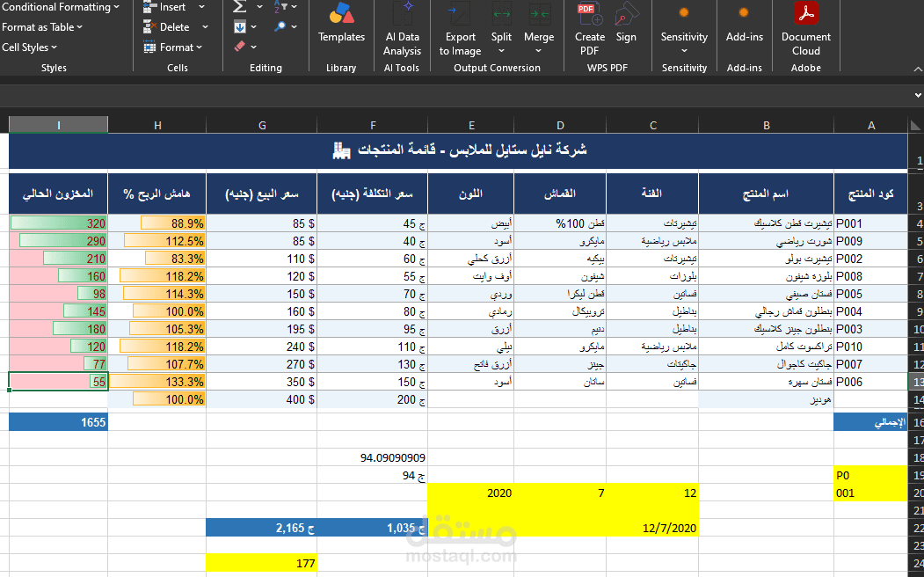
Task: Select the selling price cell 350 $
Action: click(x=262, y=382)
